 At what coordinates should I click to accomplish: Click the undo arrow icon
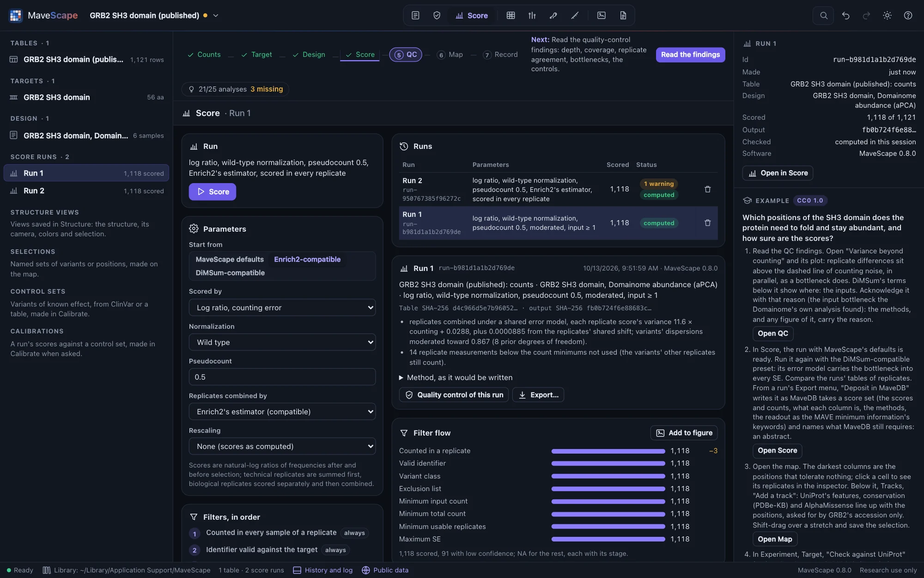pyautogui.click(x=845, y=15)
